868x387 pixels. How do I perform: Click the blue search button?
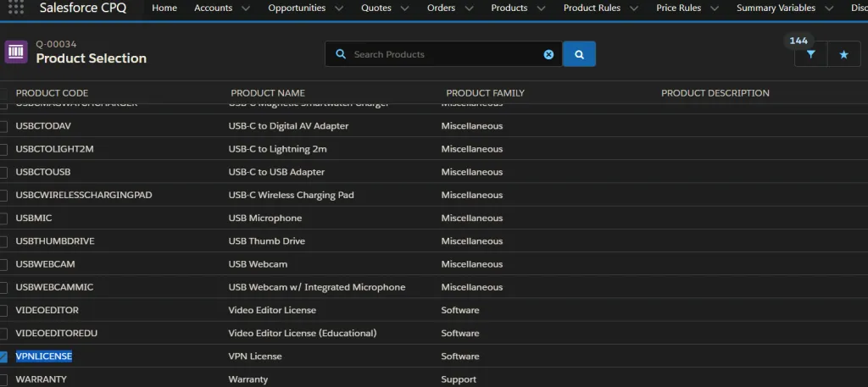579,53
